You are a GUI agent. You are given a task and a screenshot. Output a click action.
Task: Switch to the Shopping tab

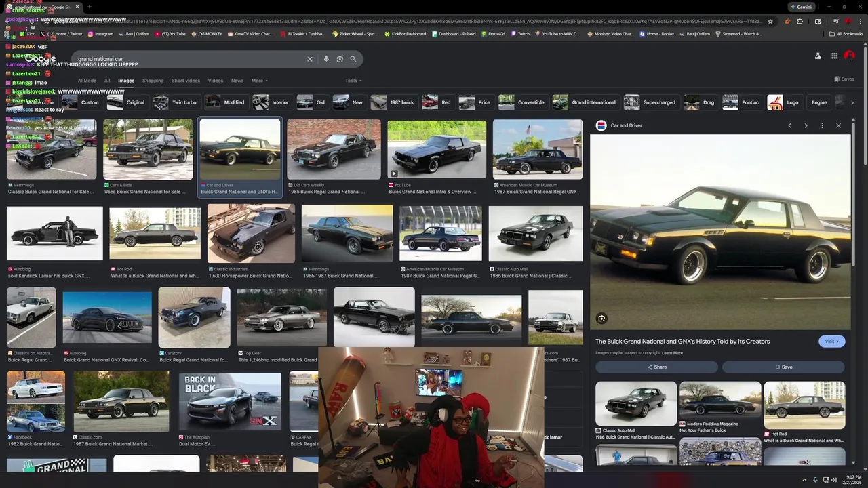tap(153, 81)
